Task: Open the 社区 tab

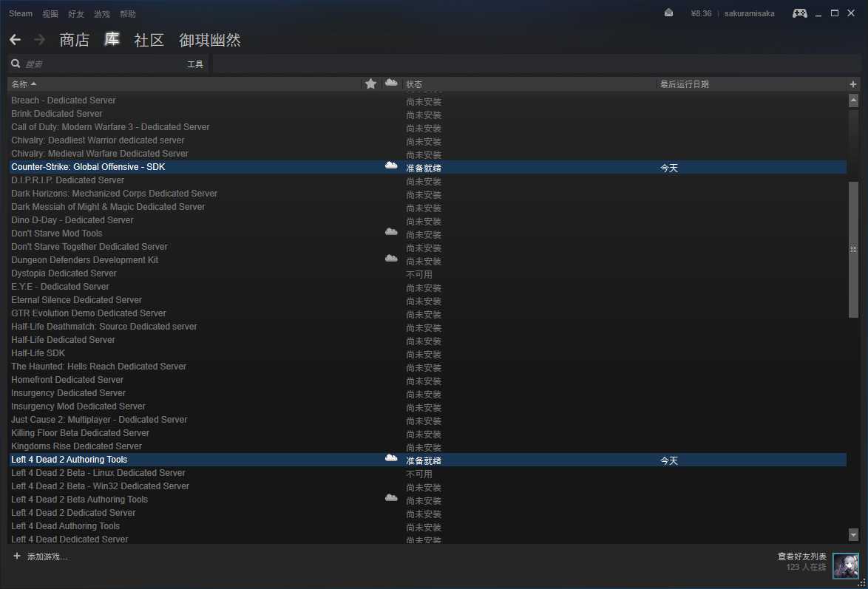Action: pyautogui.click(x=149, y=40)
